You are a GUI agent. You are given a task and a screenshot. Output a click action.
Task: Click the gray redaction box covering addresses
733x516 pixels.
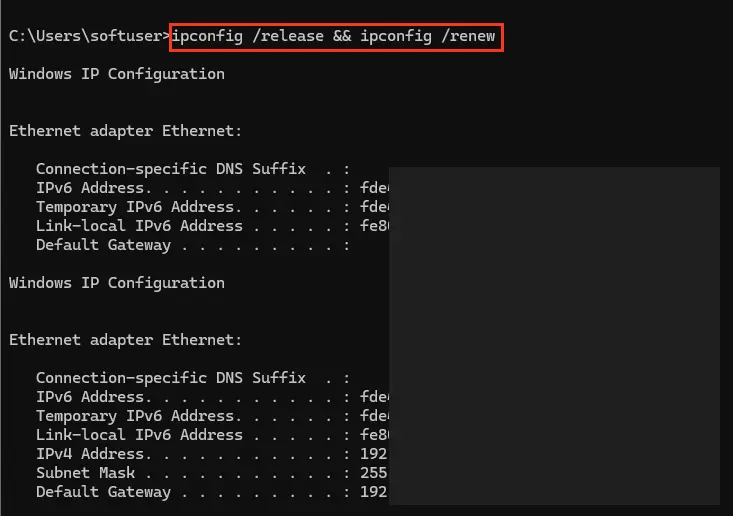point(554,336)
